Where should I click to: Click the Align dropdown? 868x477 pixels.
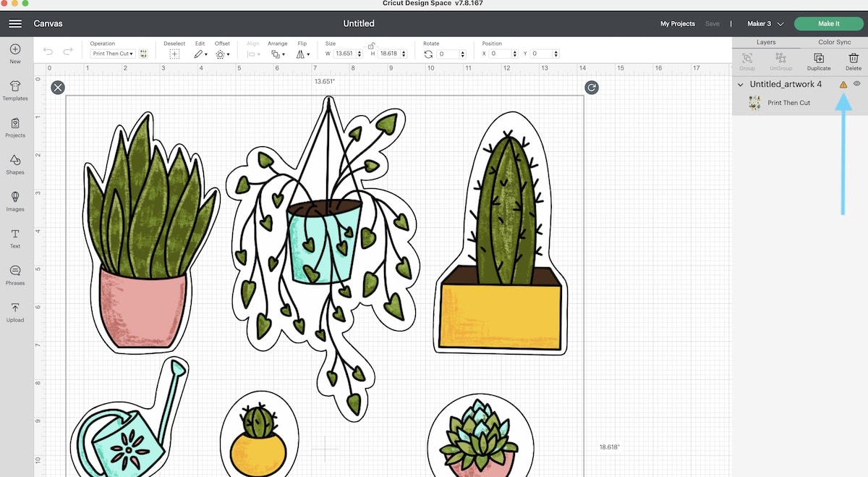pos(253,54)
